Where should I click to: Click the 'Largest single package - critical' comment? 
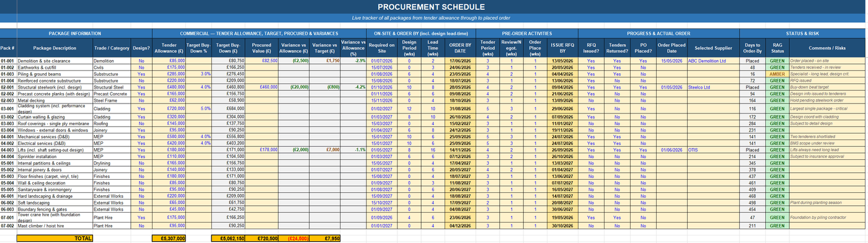pos(827,108)
